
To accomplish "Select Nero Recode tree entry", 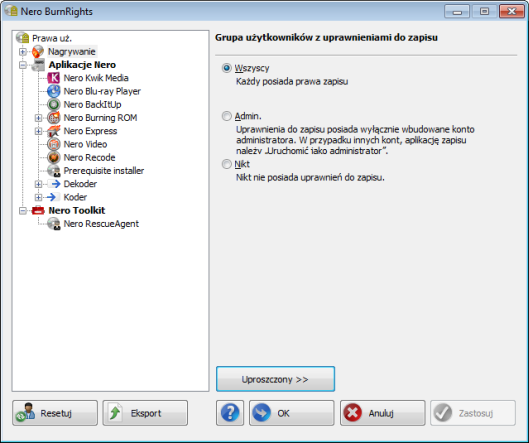I will click(89, 157).
